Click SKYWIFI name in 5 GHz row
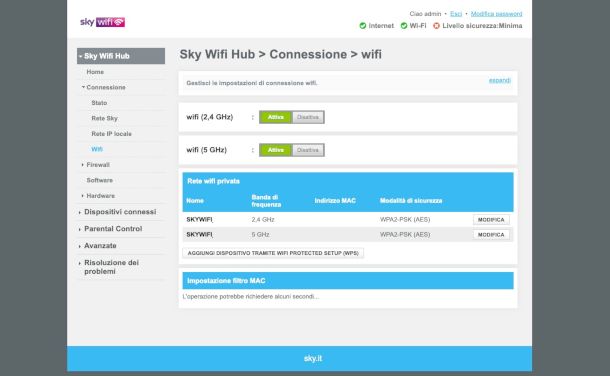 point(200,235)
